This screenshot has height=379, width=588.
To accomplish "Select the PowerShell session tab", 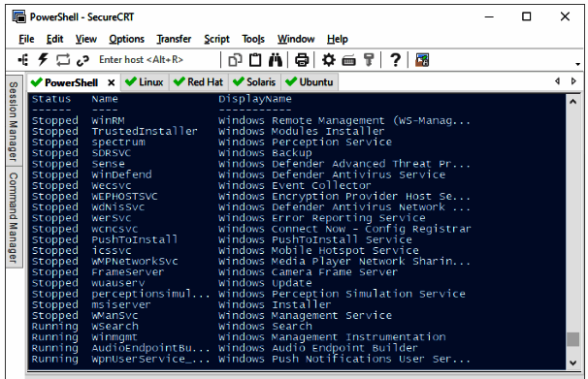I will pos(71,82).
